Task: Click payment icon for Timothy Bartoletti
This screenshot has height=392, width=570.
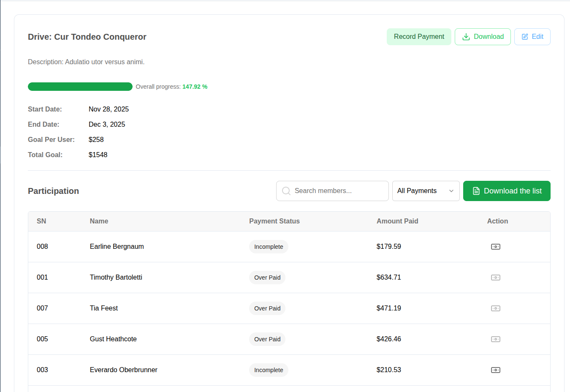Action: click(496, 278)
